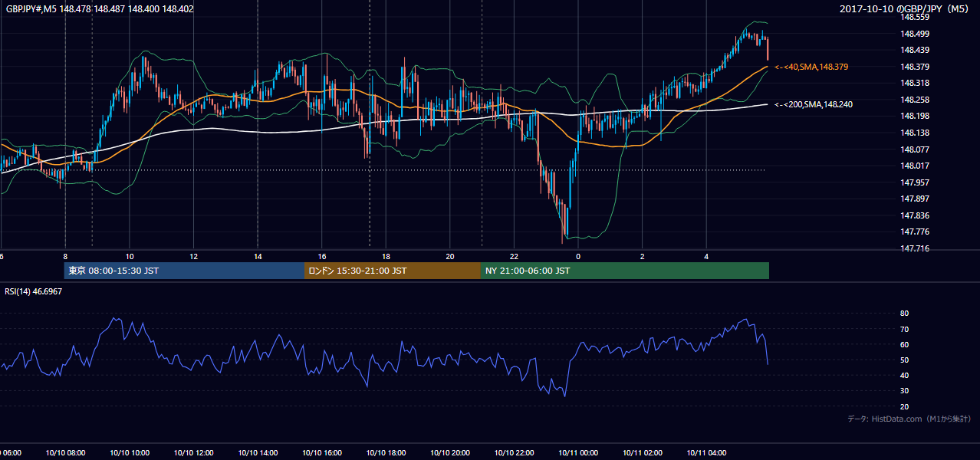
Task: Click the '10/11 02:00' bottom time label
Action: point(643,453)
